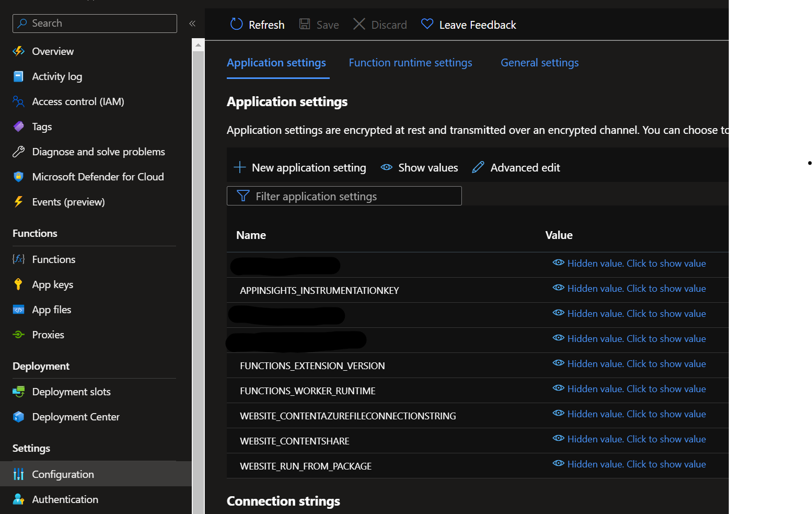Open the Activity log icon
The image size is (812, 514).
[x=19, y=76]
